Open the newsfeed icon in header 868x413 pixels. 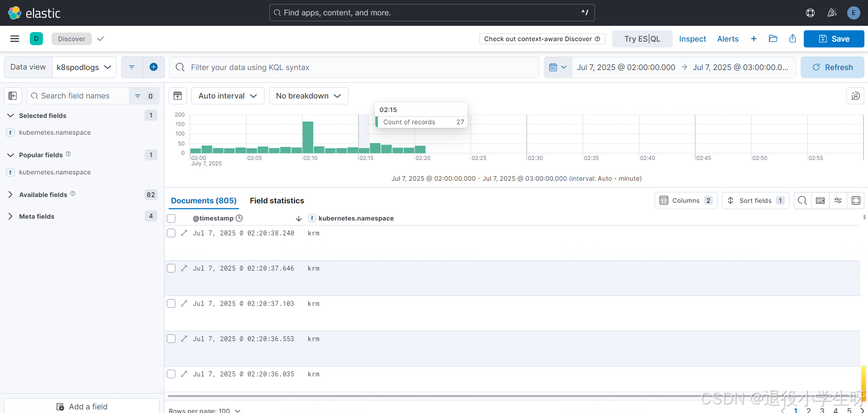832,13
